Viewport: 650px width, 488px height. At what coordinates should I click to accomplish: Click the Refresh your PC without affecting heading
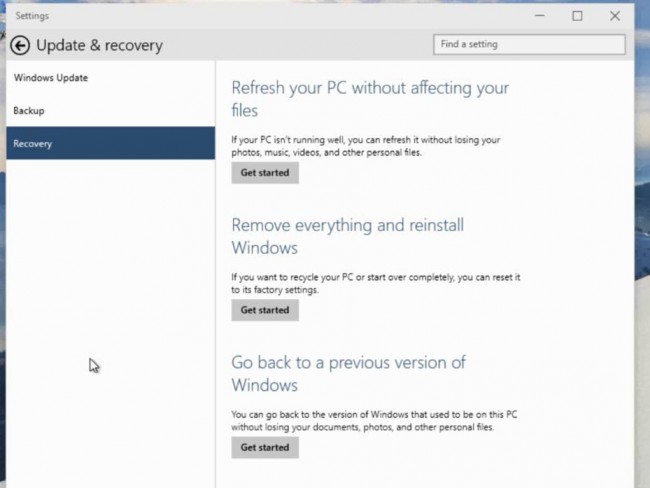[370, 99]
